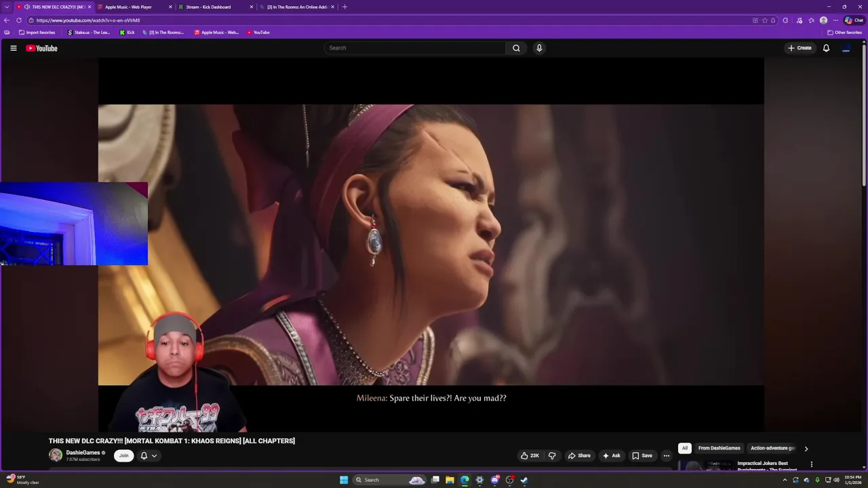Open the YouTube guide hamburger menu
The height and width of the screenshot is (488, 868).
[13, 48]
